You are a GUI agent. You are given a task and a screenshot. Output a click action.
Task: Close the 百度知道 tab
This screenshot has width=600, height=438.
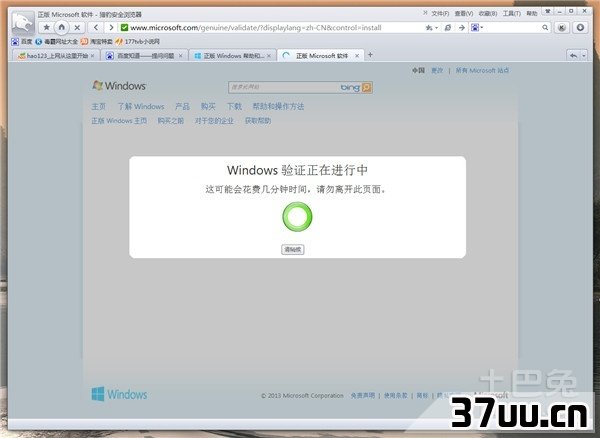coord(181,56)
